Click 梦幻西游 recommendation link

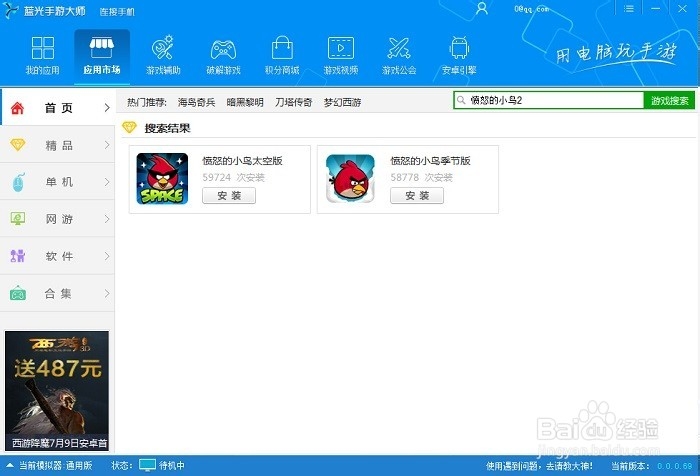click(342, 103)
